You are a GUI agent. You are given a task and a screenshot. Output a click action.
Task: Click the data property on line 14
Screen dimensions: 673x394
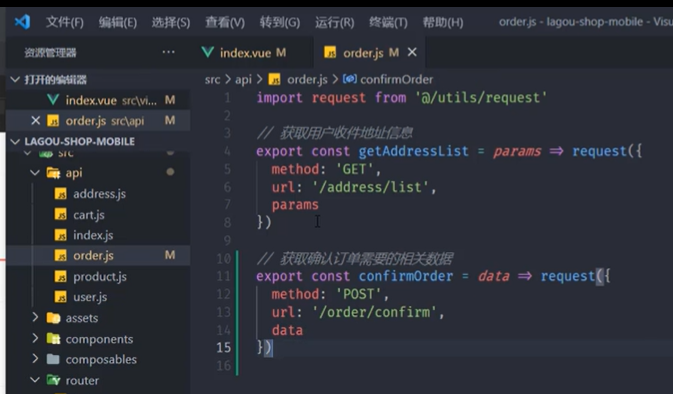tap(287, 330)
